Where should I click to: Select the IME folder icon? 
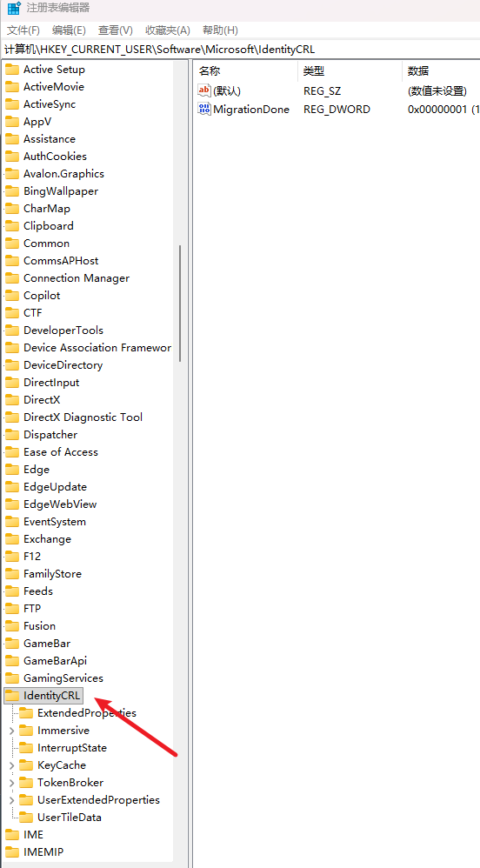[12, 835]
